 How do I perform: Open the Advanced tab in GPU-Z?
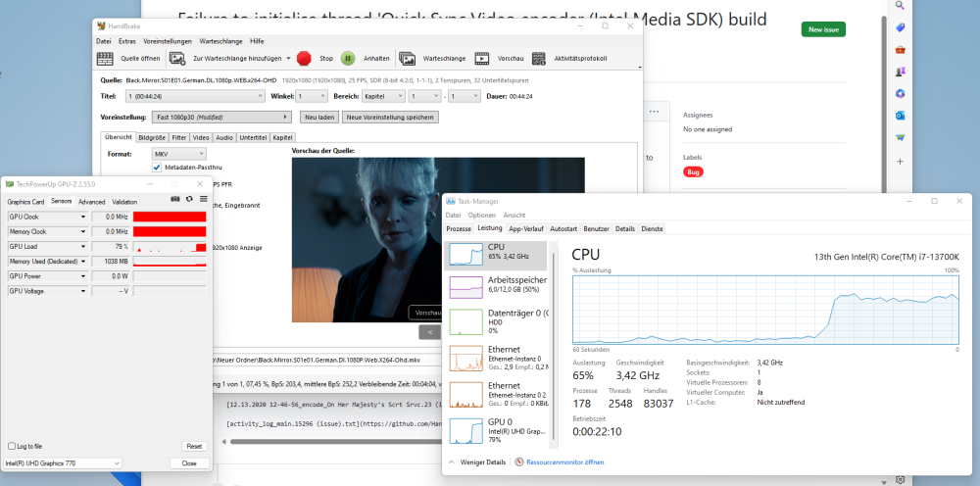pos(92,202)
